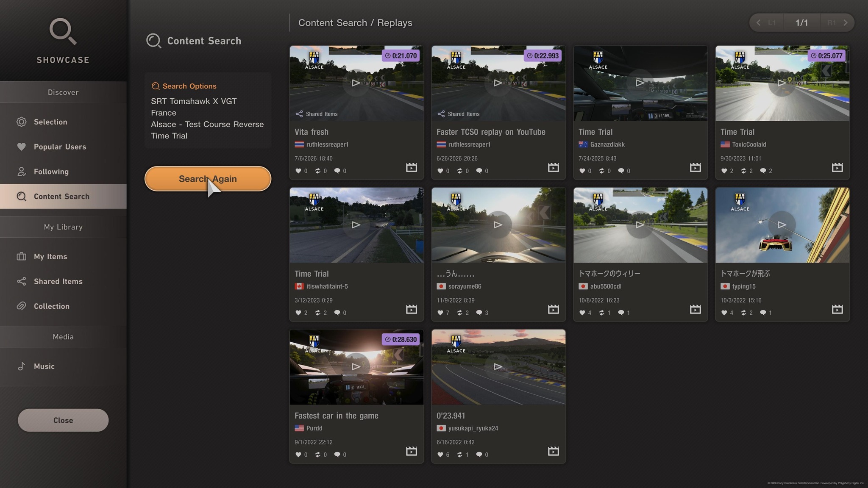Click the Showcase magnifier logo icon

pyautogui.click(x=63, y=31)
